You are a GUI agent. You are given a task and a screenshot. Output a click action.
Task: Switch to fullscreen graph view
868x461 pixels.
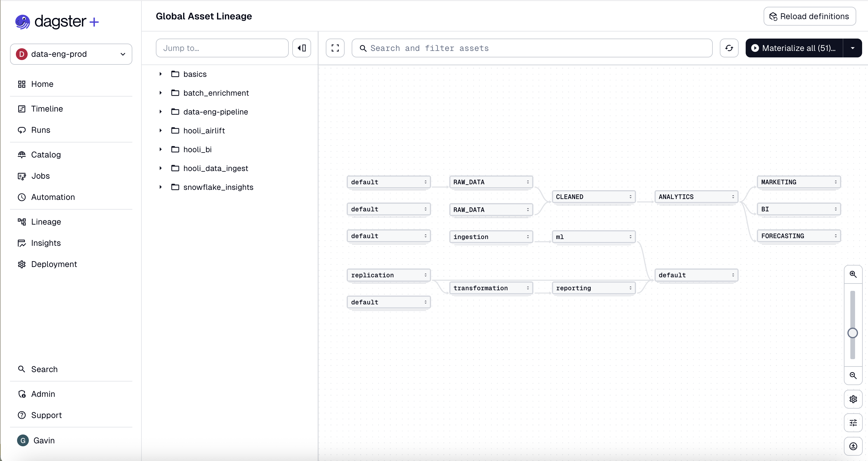pos(335,48)
